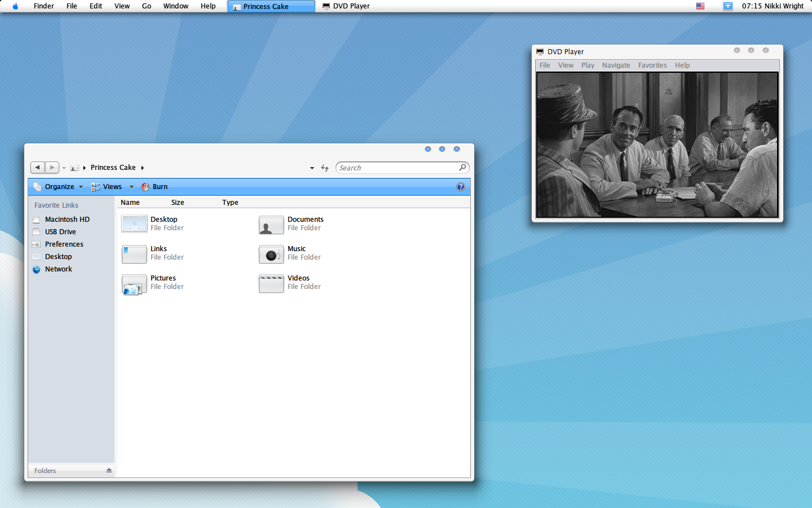The width and height of the screenshot is (812, 508).
Task: Select the Music folder icon
Action: pyautogui.click(x=271, y=254)
